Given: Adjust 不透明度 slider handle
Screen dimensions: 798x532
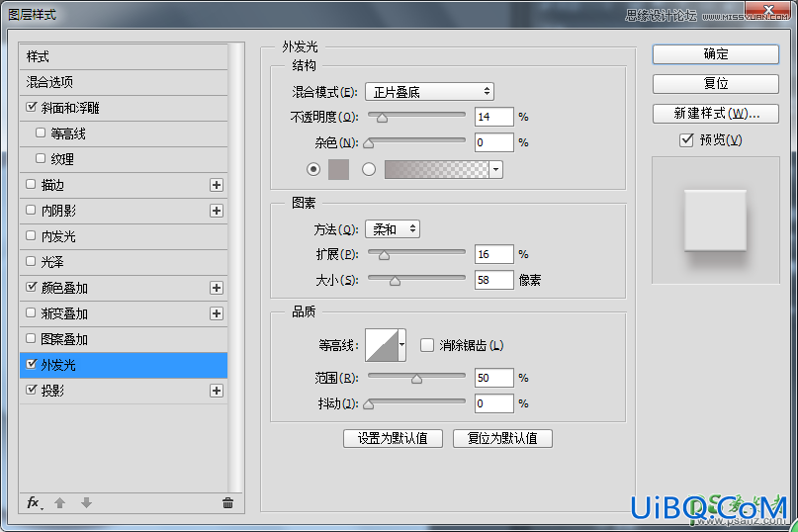Looking at the screenshot, I should [x=382, y=118].
